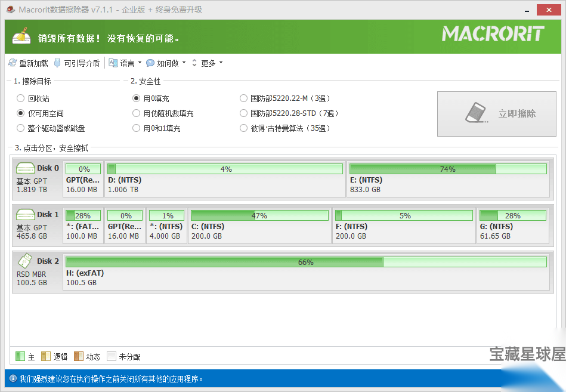Click the language (语言) icon

(x=113, y=63)
